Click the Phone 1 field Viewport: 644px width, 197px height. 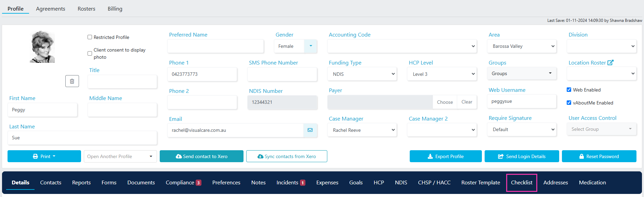[x=202, y=74]
